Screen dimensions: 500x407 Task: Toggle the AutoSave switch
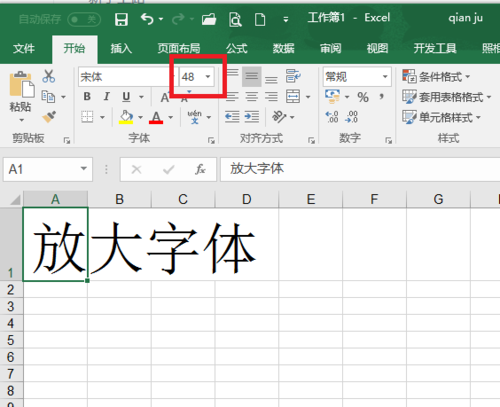pos(84,19)
